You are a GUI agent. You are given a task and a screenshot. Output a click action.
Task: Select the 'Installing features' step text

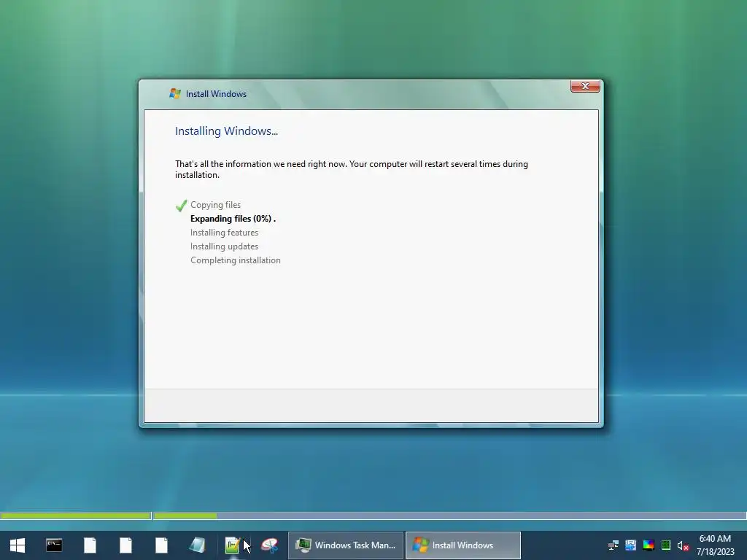click(224, 233)
